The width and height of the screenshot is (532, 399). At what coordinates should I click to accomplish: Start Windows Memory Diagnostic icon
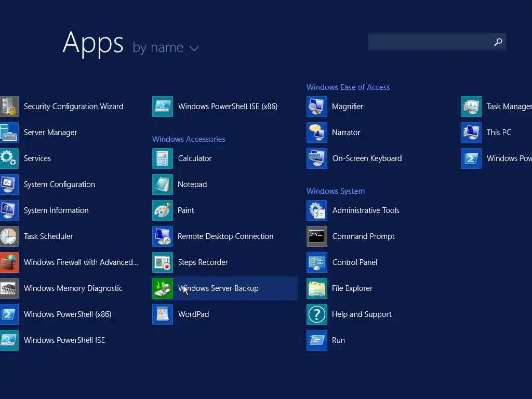(9, 288)
